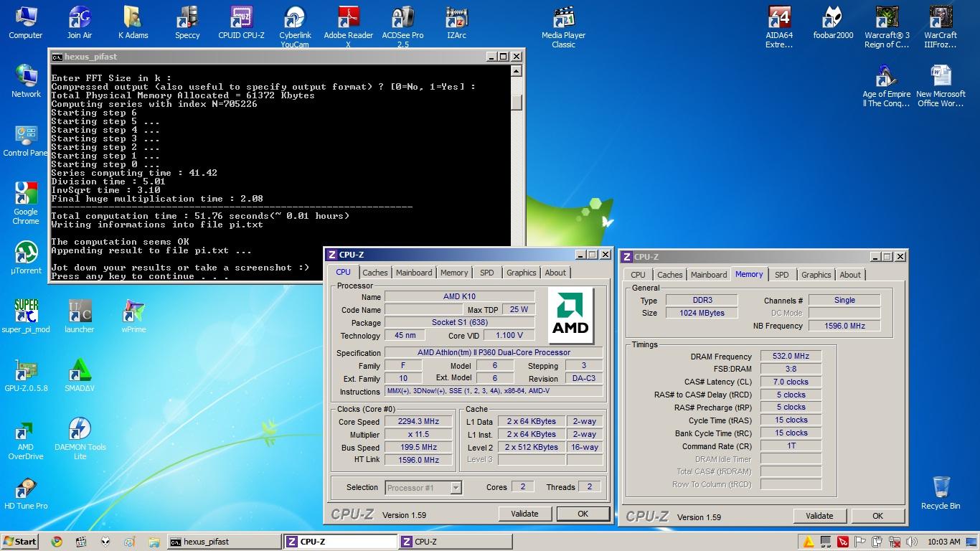Open AIDA64 Extreme desktop icon
Screen dimensions: 980x551
click(779, 27)
